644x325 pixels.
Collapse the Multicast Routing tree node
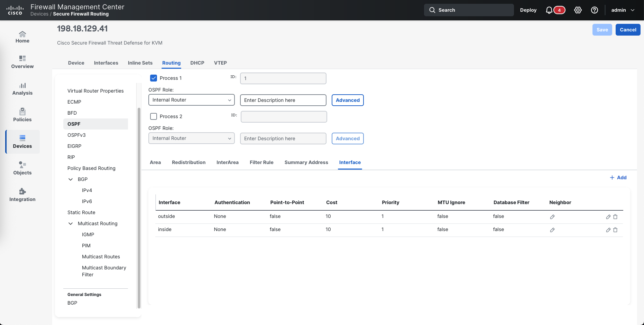pos(71,223)
